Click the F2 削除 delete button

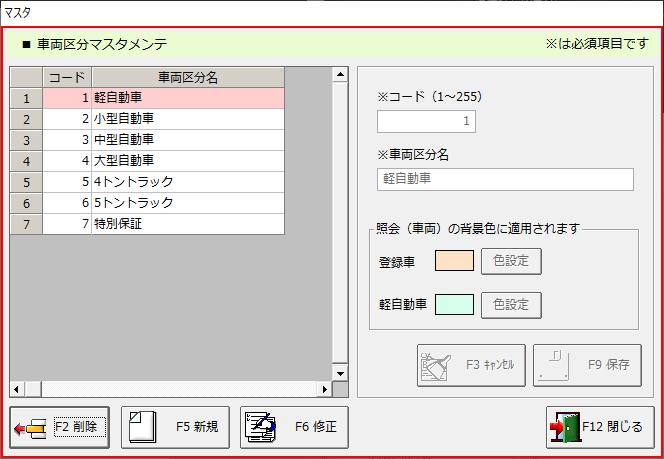coord(60,427)
